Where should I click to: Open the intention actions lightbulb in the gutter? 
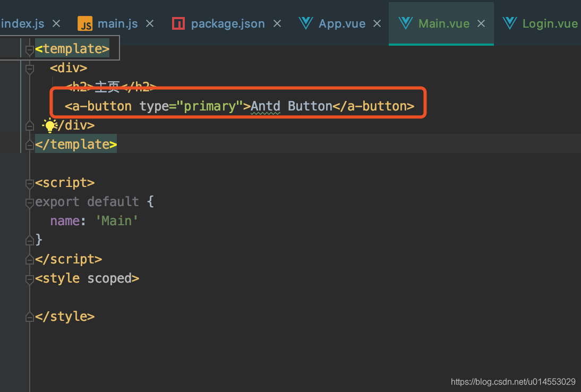[x=49, y=125]
